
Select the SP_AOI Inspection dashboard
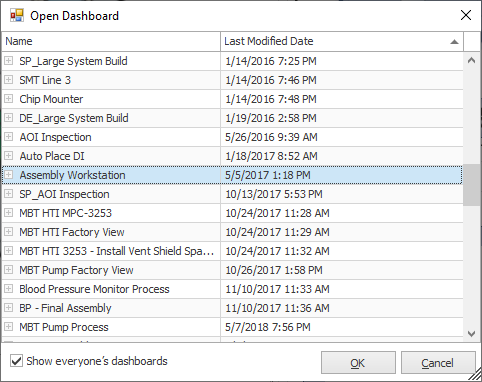[x=64, y=194]
